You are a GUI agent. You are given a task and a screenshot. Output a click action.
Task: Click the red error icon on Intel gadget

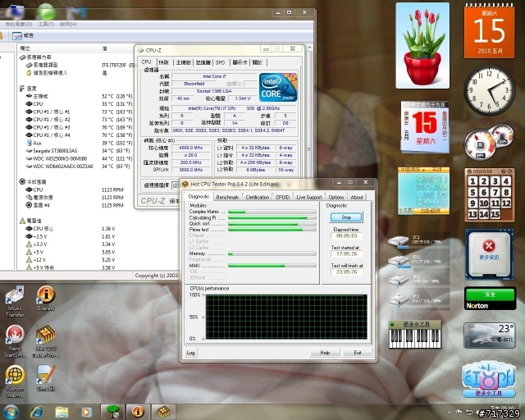click(489, 246)
